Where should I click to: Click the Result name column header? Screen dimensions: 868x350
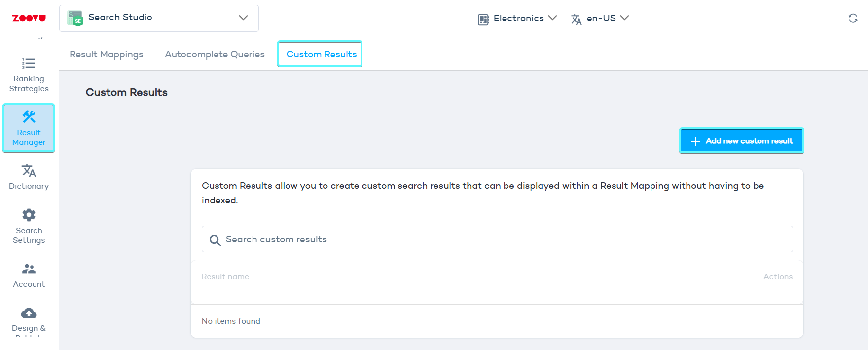pyautogui.click(x=225, y=277)
